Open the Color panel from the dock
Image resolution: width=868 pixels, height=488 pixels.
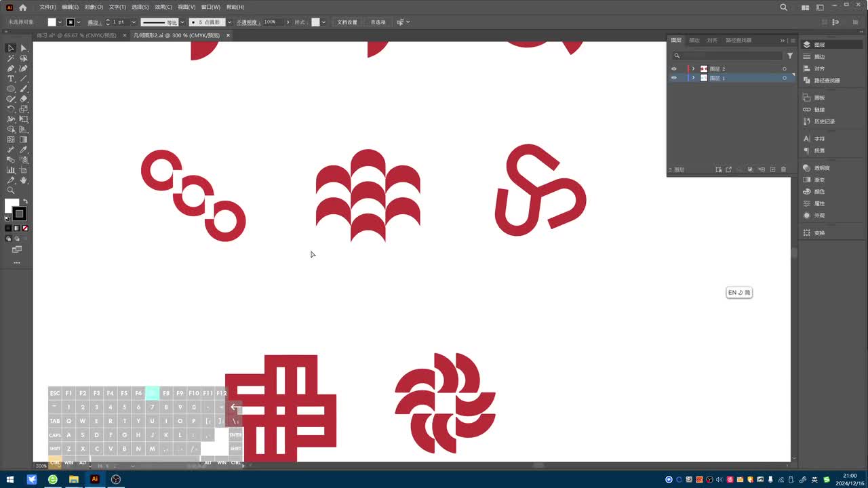pos(814,192)
